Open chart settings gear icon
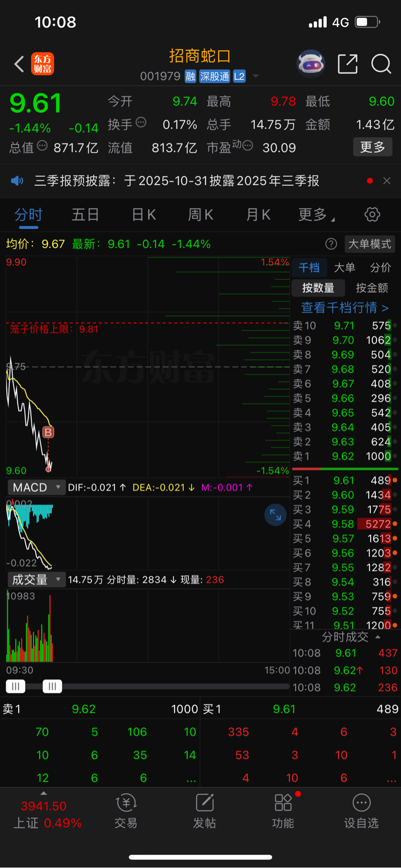Image resolution: width=401 pixels, height=868 pixels. coord(372,215)
